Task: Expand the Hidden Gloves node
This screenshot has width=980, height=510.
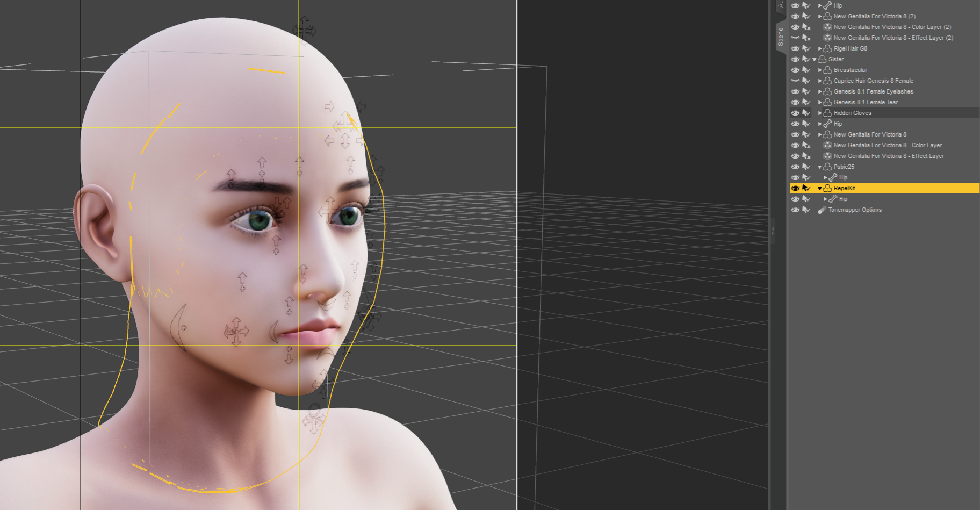Action: click(820, 113)
